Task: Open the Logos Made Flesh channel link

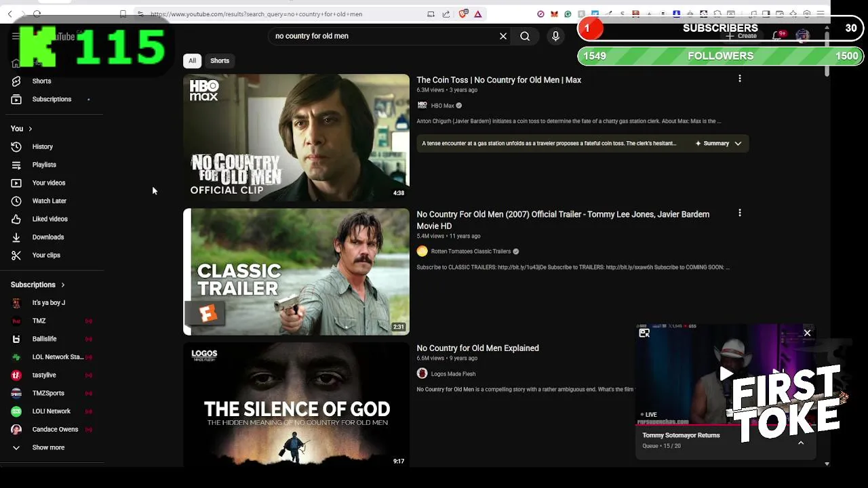Action: (x=453, y=373)
